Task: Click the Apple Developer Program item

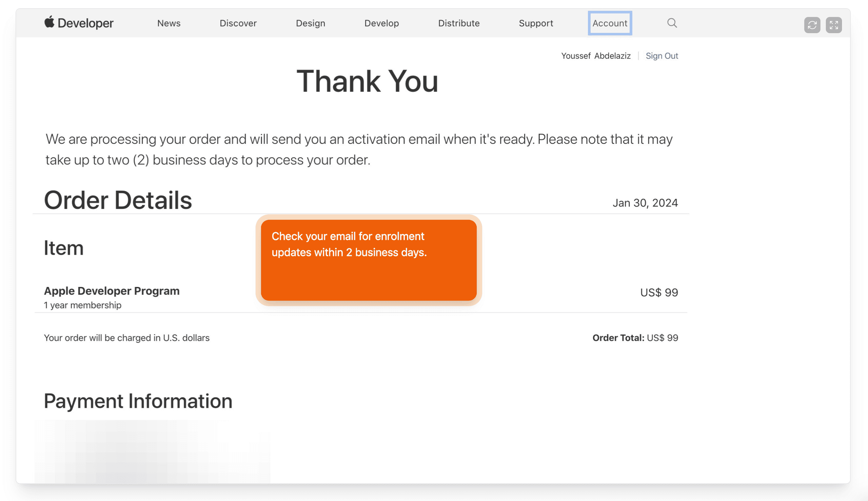Action: click(112, 291)
